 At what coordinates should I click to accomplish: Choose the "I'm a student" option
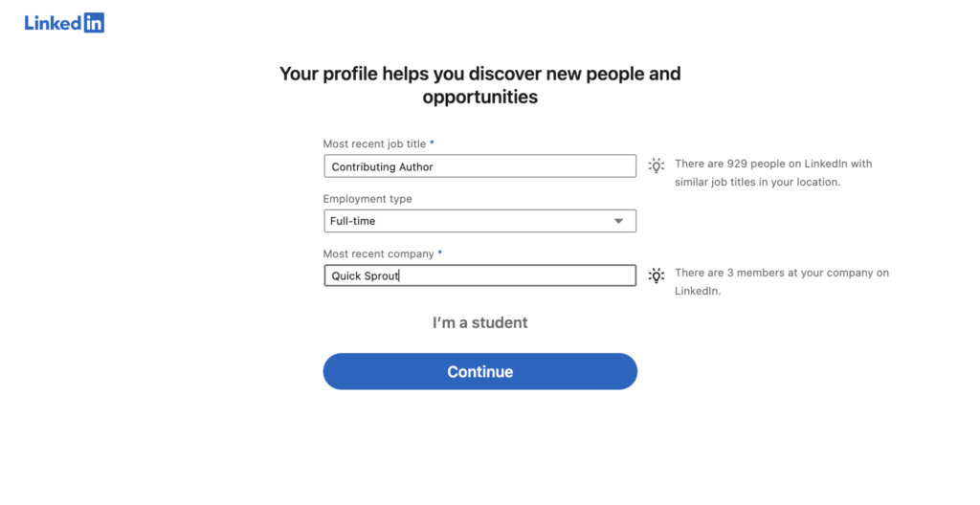coord(479,322)
